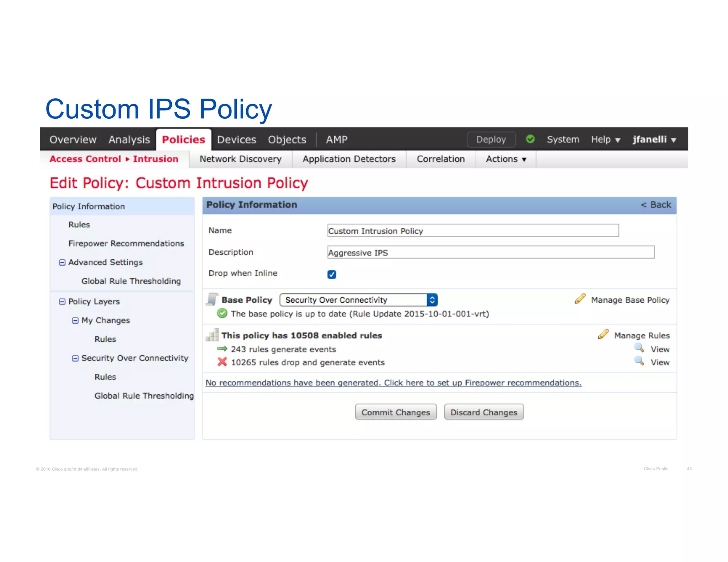Image resolution: width=728 pixels, height=562 pixels.
Task: Switch to Correlation subtab
Action: (441, 159)
